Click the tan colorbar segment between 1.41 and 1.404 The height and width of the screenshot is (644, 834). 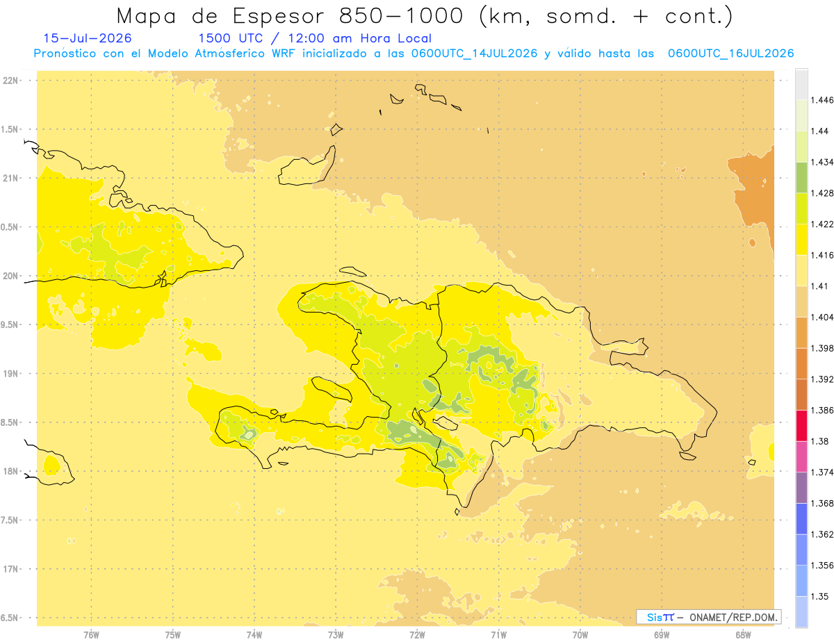[801, 302]
